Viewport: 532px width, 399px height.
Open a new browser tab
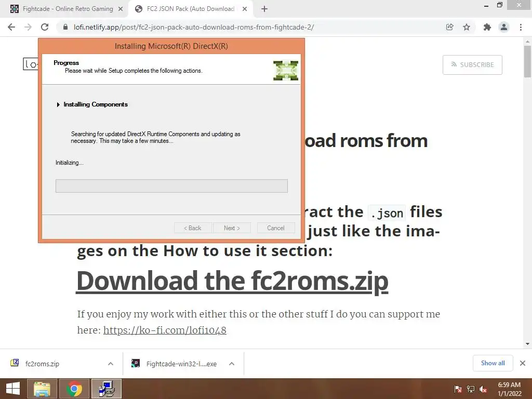[264, 9]
